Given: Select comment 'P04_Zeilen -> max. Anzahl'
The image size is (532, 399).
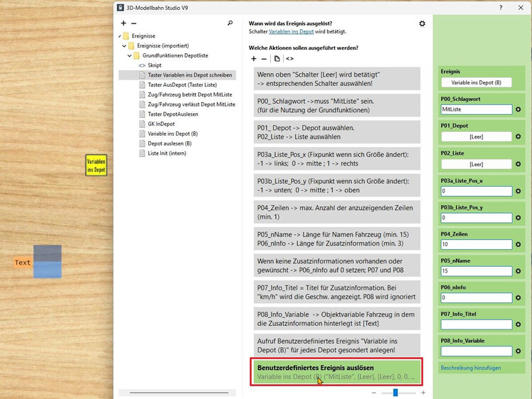Looking at the screenshot, I should [x=336, y=212].
